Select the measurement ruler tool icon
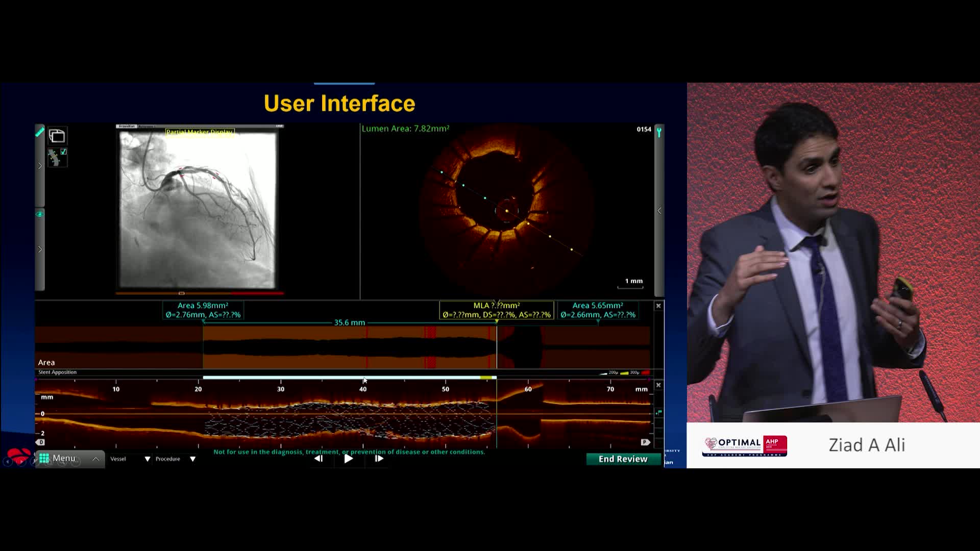 (x=39, y=133)
